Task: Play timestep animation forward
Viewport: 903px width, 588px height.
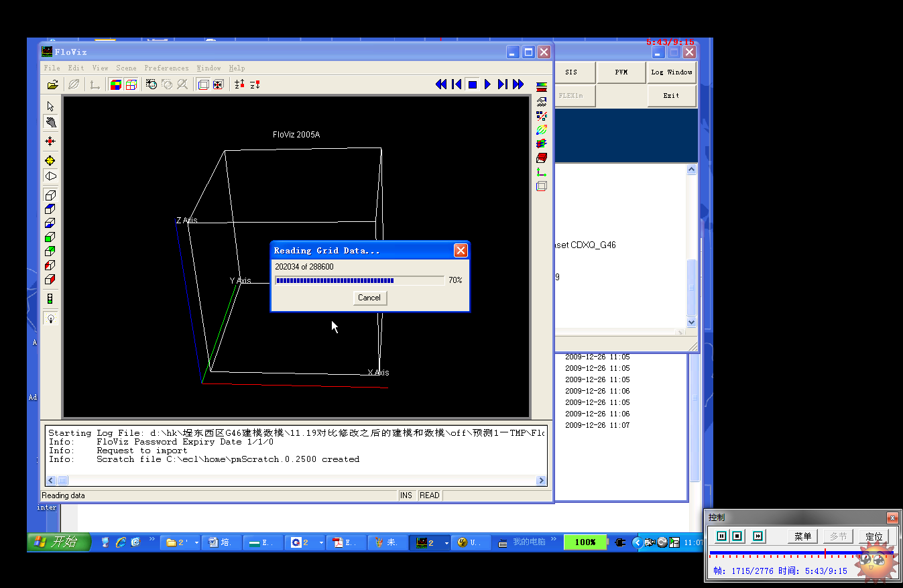Action: tap(487, 84)
